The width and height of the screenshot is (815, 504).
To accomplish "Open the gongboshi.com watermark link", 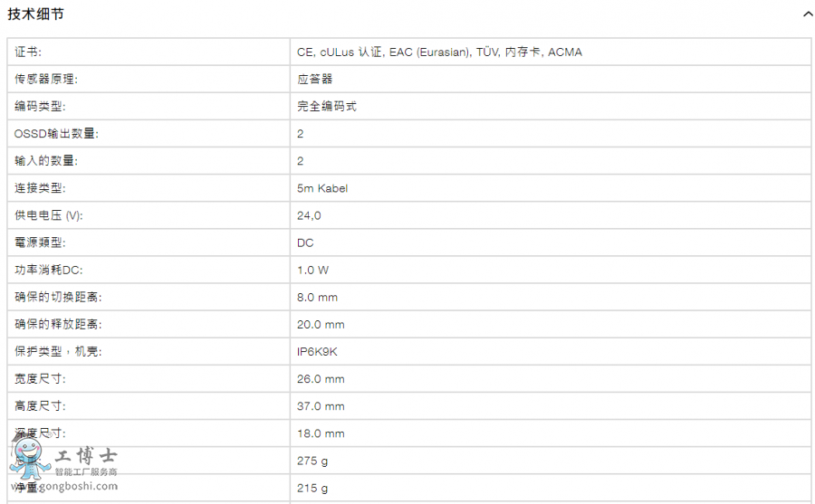I will point(64,486).
